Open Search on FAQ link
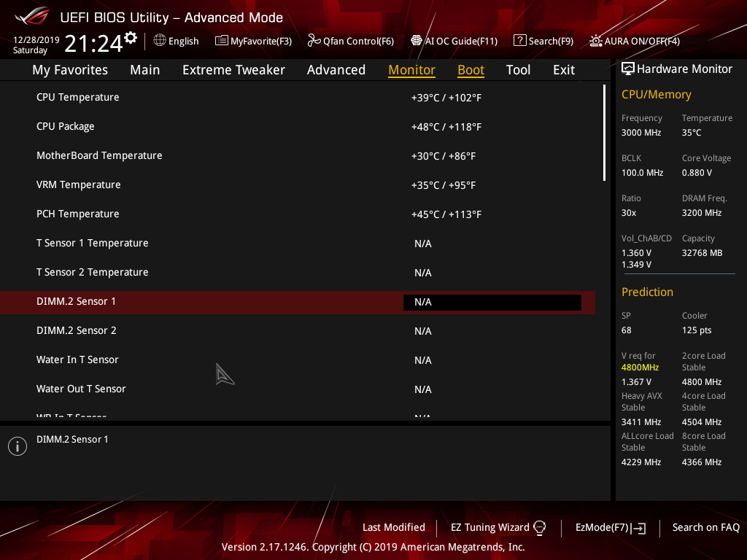The image size is (747, 560). (x=705, y=527)
